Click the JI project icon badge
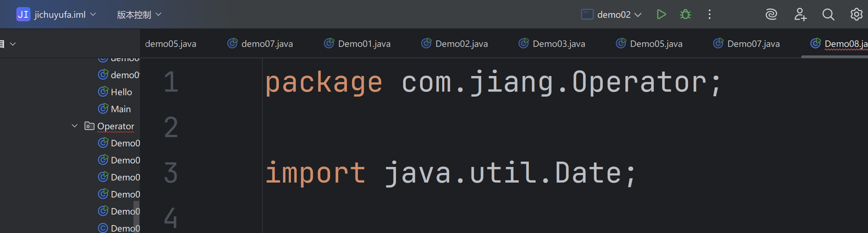The width and height of the screenshot is (868, 233). pyautogui.click(x=23, y=15)
